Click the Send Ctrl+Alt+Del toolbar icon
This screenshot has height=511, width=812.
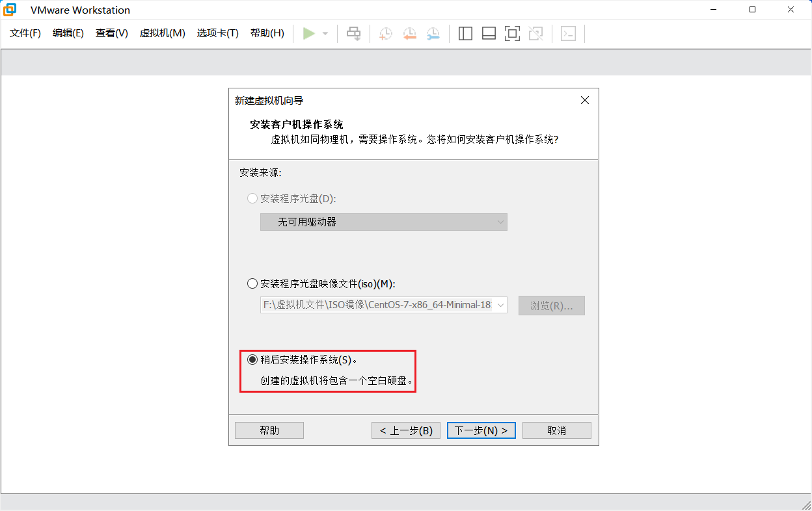[353, 33]
